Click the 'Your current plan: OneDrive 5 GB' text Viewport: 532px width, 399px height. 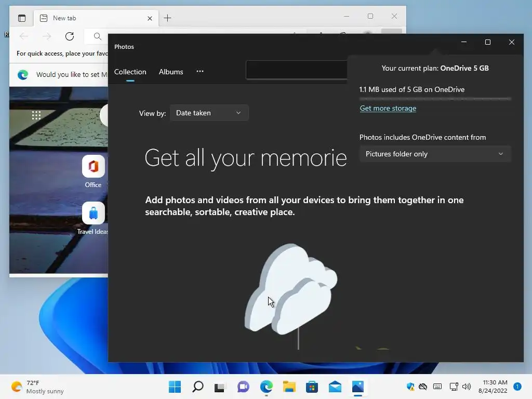[435, 68]
